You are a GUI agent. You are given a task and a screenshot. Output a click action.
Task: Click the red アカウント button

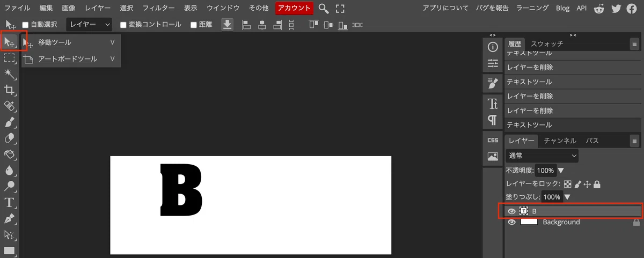pos(294,8)
